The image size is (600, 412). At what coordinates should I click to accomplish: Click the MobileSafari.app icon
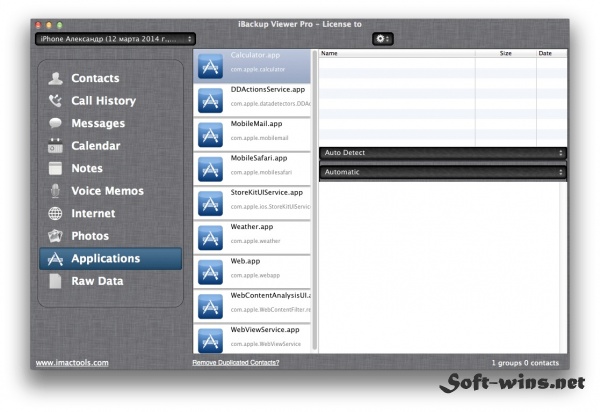[x=210, y=169]
